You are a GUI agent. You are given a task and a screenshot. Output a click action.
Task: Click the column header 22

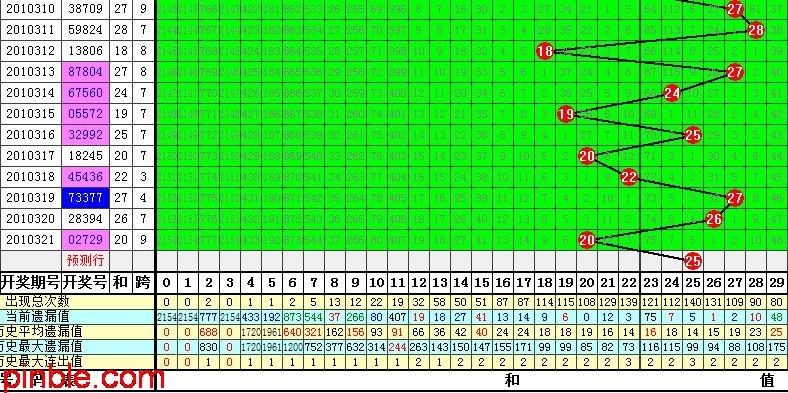629,283
